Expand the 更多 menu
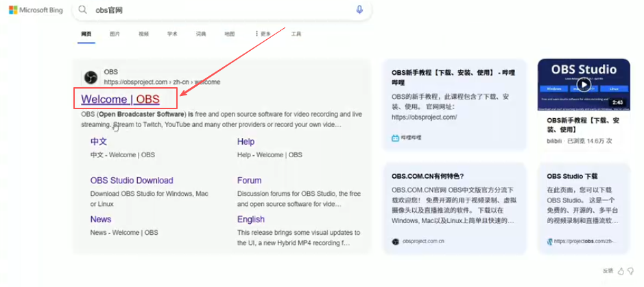644x287 pixels. click(x=263, y=34)
